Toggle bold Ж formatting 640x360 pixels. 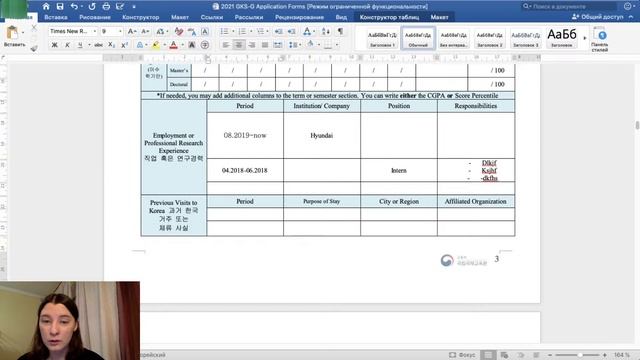[54, 45]
